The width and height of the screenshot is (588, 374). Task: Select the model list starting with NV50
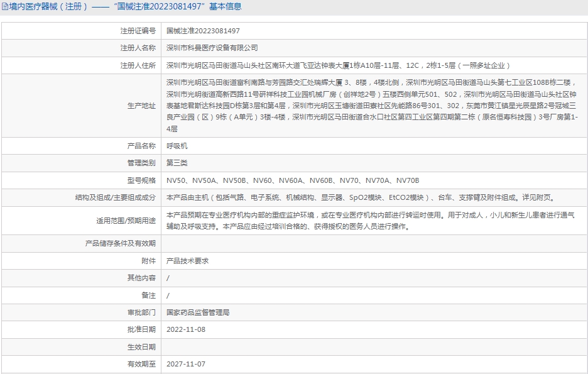coord(293,180)
